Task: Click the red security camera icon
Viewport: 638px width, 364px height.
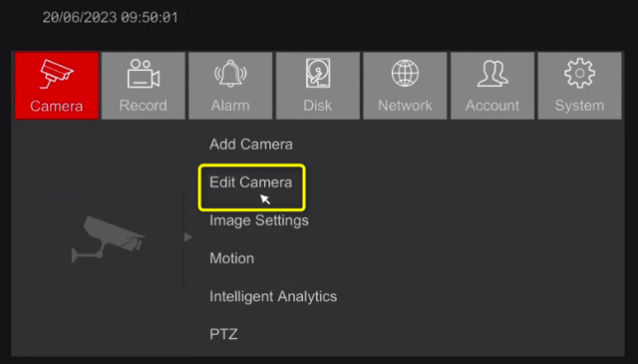Action: pyautogui.click(x=56, y=75)
